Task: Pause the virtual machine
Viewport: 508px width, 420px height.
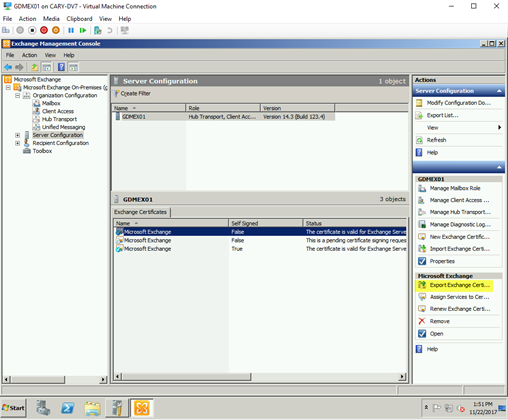Action: click(x=71, y=30)
